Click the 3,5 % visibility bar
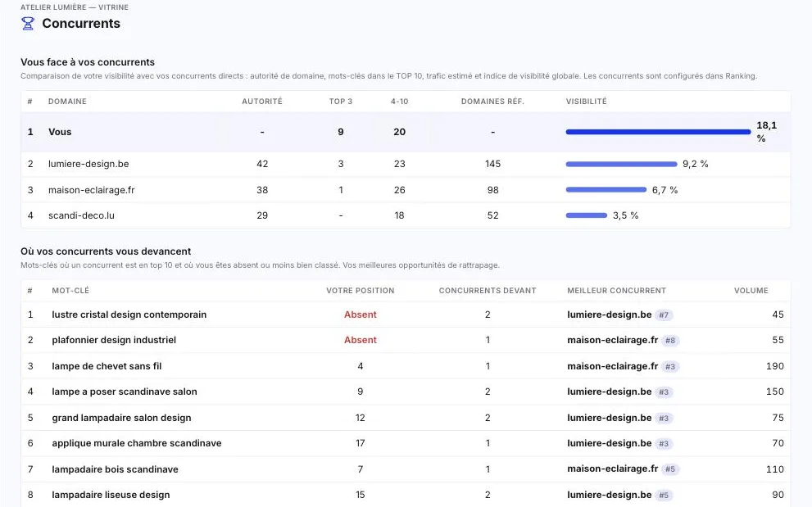Image resolution: width=812 pixels, height=507 pixels. (x=587, y=215)
